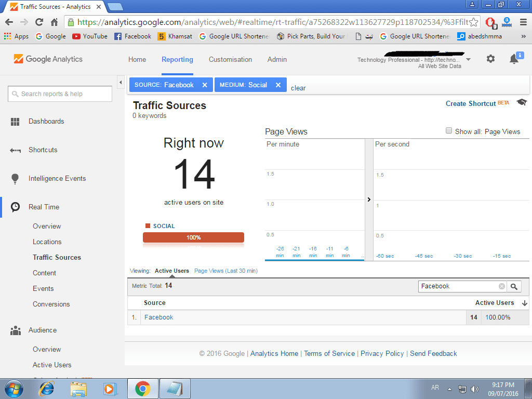Open the Intelligence Events section
This screenshot has height=399, width=532.
coord(57,179)
